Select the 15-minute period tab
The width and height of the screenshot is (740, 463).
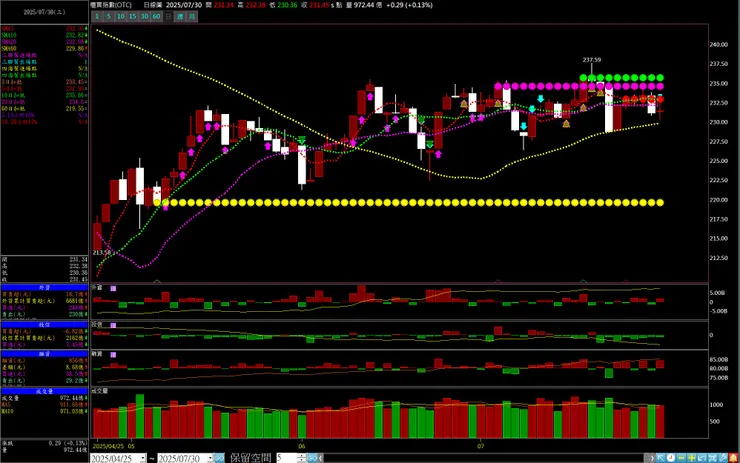coord(133,17)
